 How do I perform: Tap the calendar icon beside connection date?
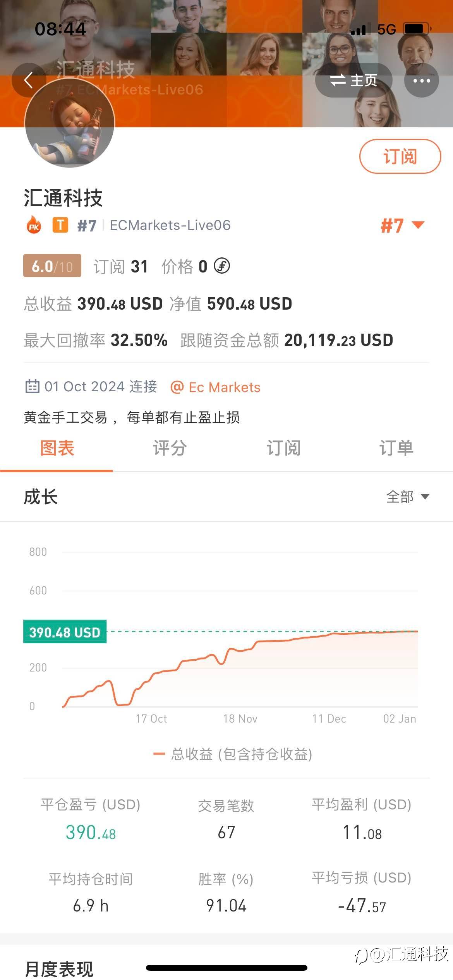[32, 387]
